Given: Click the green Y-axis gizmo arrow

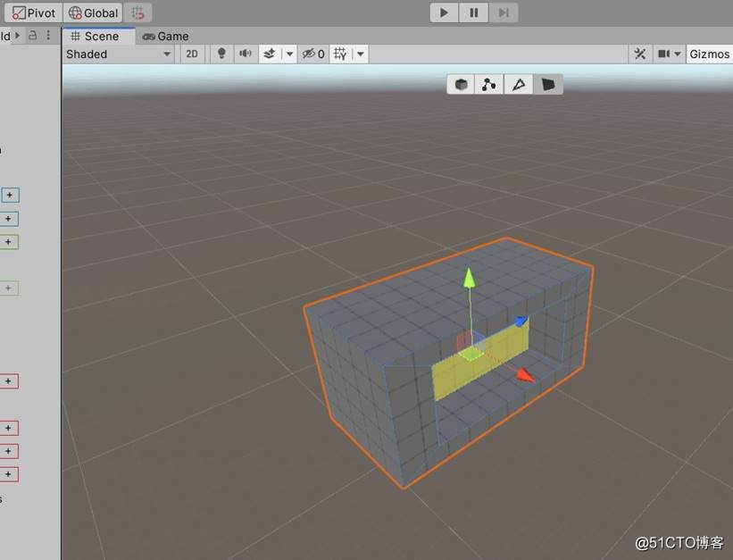Looking at the screenshot, I should pyautogui.click(x=469, y=278).
